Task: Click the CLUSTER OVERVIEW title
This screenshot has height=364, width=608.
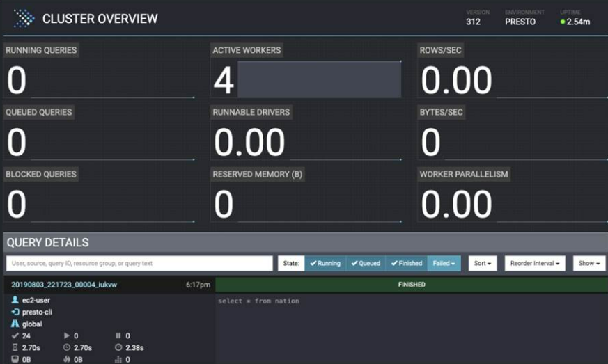Action: pyautogui.click(x=100, y=19)
